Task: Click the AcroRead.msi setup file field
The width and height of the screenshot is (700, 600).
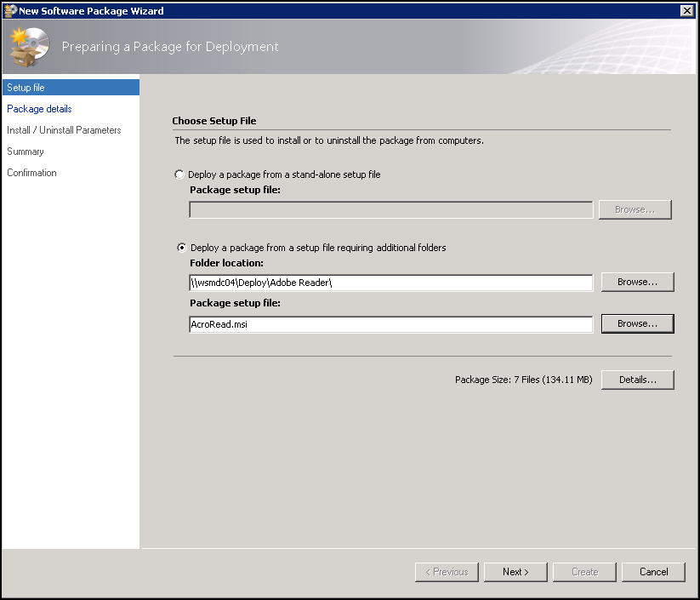Action: pos(391,324)
